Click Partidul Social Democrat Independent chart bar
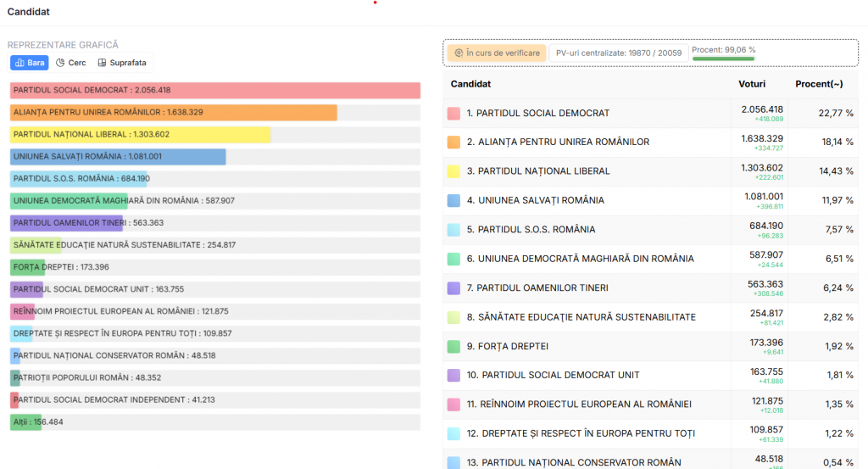868x469 pixels. tap(14, 400)
